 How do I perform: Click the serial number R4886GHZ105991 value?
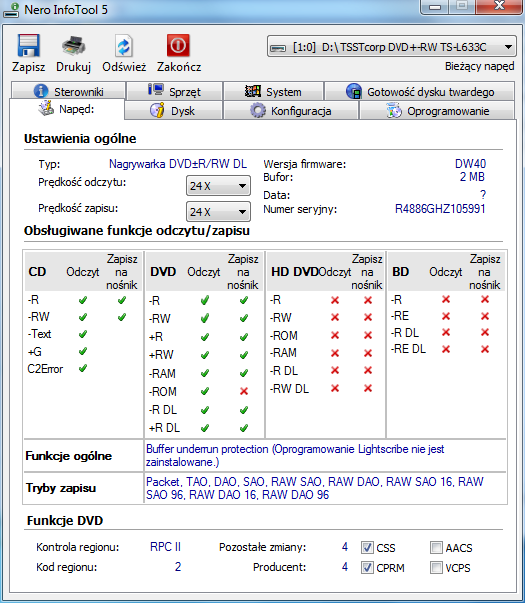tap(440, 209)
